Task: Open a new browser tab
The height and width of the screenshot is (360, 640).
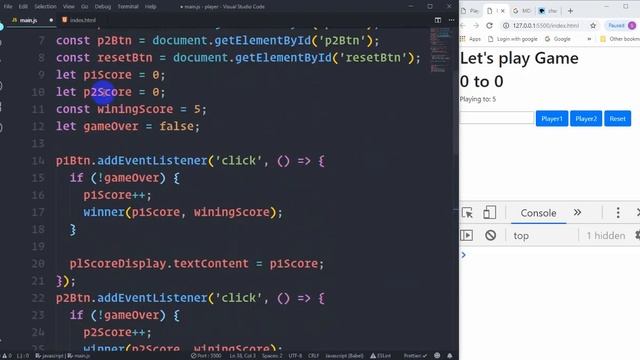Action: click(x=570, y=11)
